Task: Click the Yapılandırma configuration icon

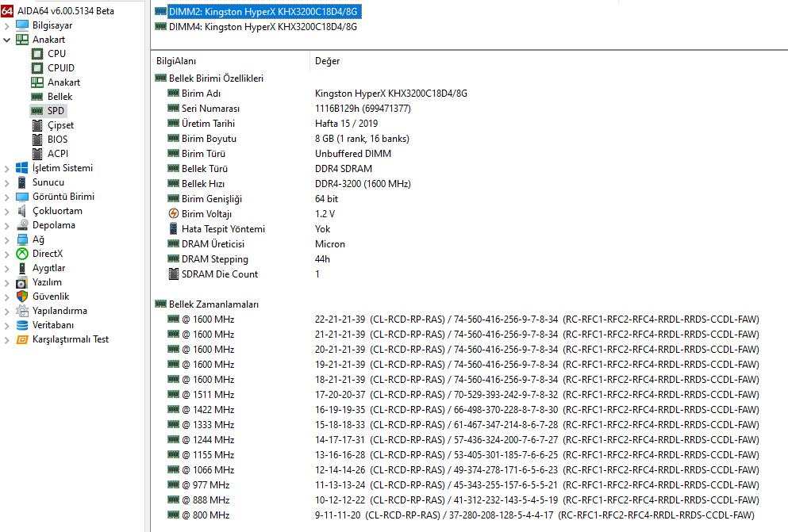Action: [22, 311]
